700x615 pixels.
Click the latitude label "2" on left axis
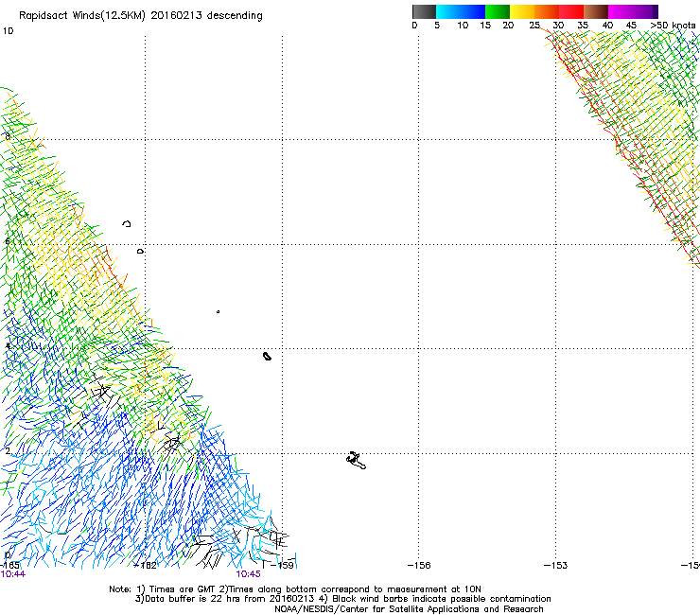coord(8,451)
